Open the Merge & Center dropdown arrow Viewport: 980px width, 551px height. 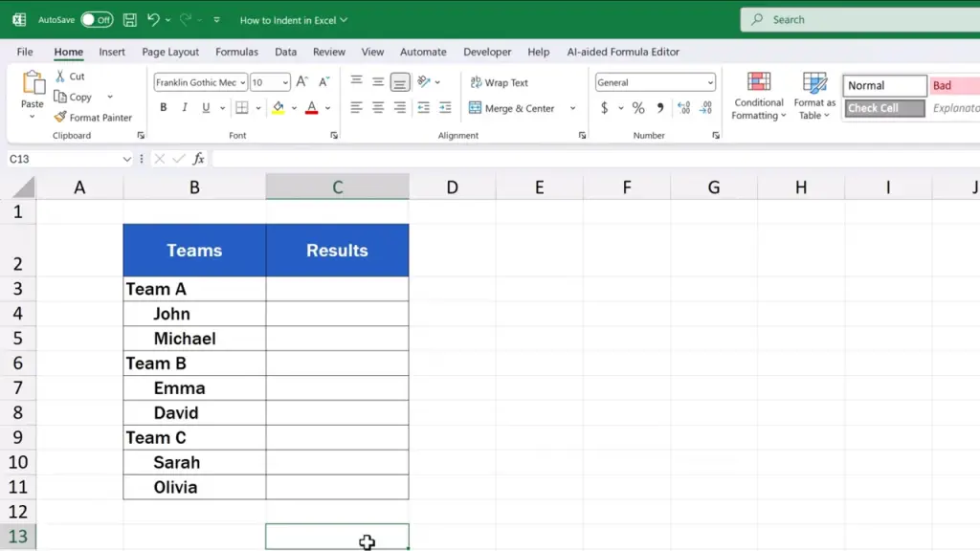[x=573, y=109]
